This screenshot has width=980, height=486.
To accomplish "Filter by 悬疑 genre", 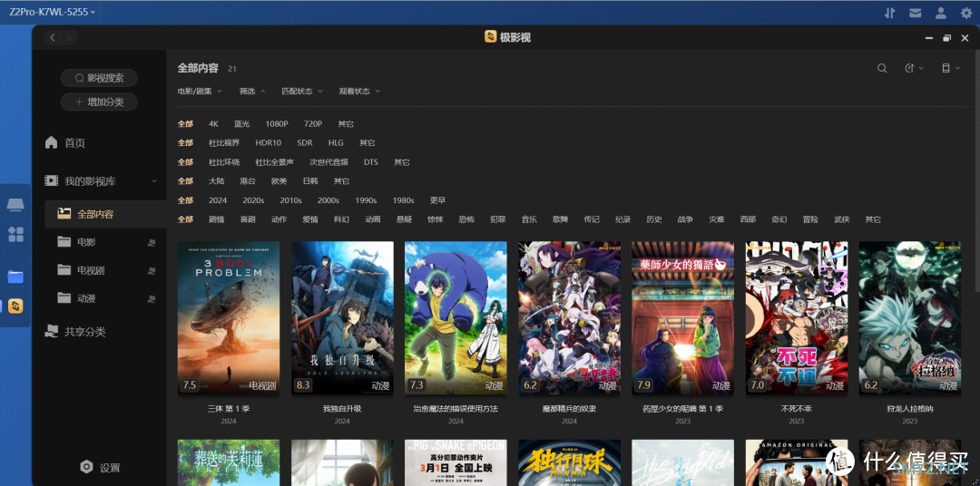I will [404, 220].
